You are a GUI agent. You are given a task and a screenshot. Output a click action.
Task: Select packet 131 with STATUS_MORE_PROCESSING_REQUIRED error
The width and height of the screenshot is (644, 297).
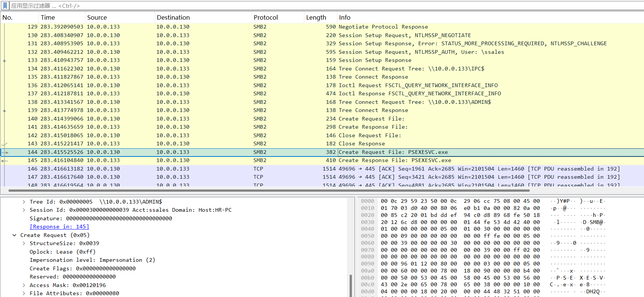pos(322,43)
